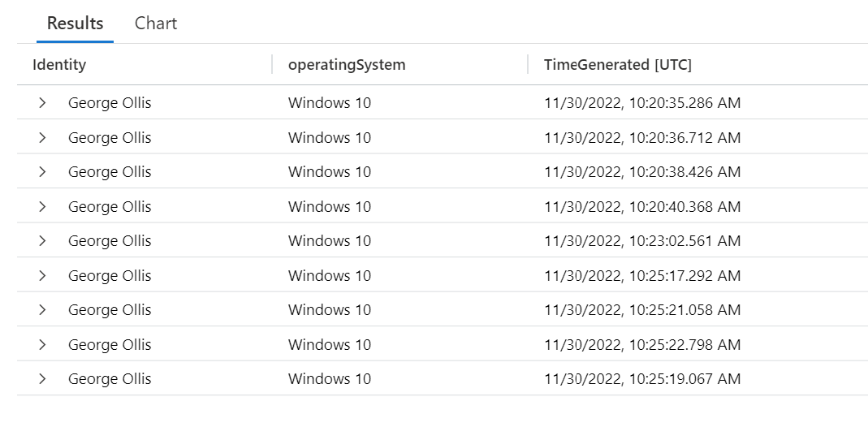Click the divider between operatingSystem and TimeGenerated
Viewport: 868px width, 440px height.
tap(528, 65)
